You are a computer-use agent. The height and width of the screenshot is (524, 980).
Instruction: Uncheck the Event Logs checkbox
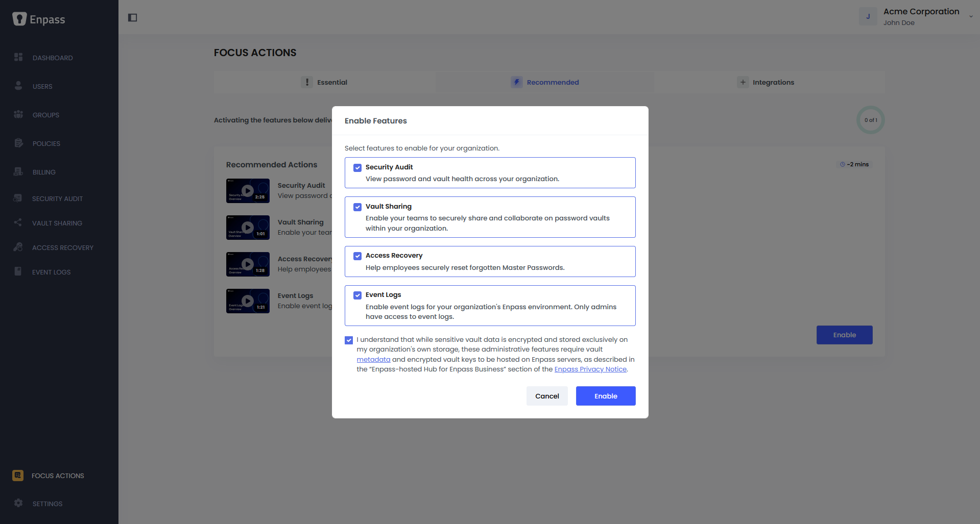coord(357,295)
